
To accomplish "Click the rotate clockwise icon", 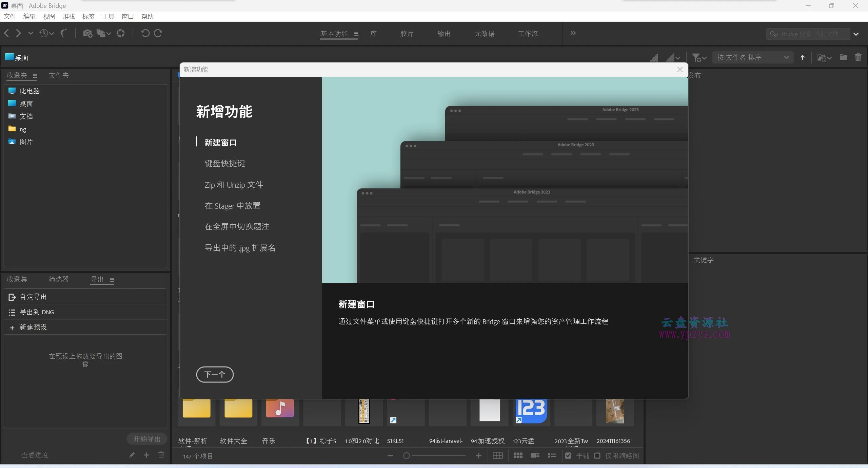I will [x=158, y=33].
